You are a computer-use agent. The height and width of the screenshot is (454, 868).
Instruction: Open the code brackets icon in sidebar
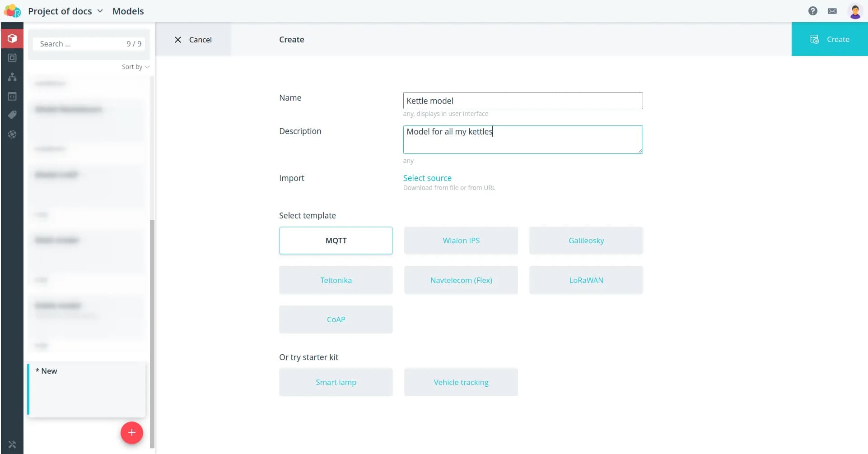click(12, 97)
